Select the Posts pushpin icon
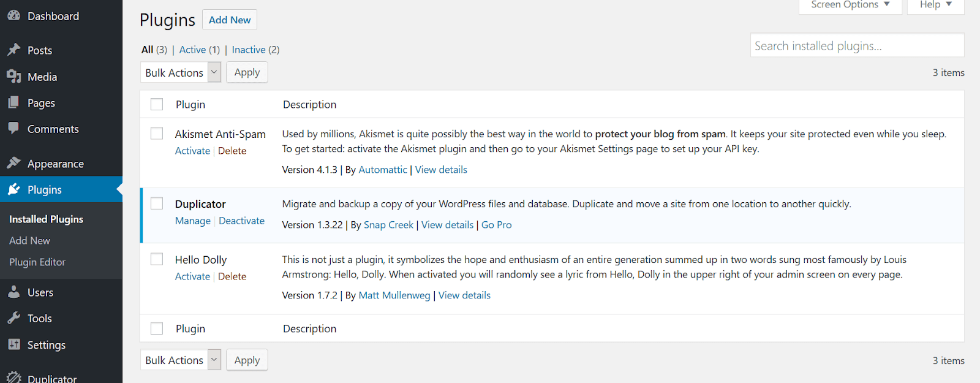This screenshot has width=980, height=383. click(14, 50)
